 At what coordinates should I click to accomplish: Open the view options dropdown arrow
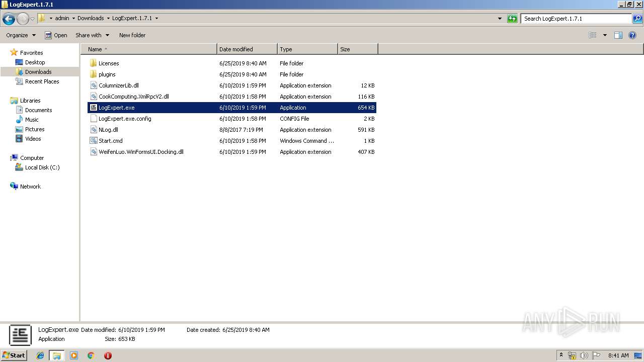click(605, 35)
